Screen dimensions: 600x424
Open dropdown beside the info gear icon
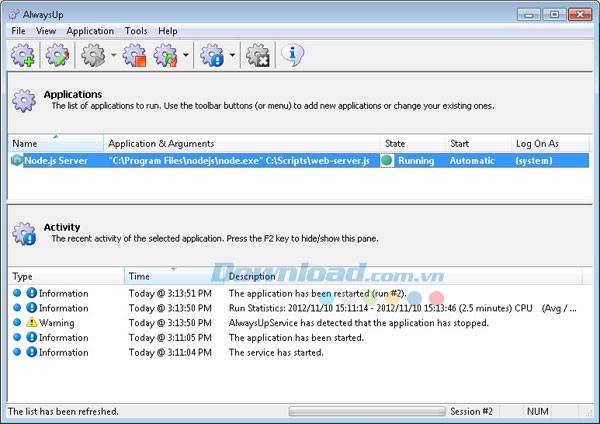click(x=232, y=55)
